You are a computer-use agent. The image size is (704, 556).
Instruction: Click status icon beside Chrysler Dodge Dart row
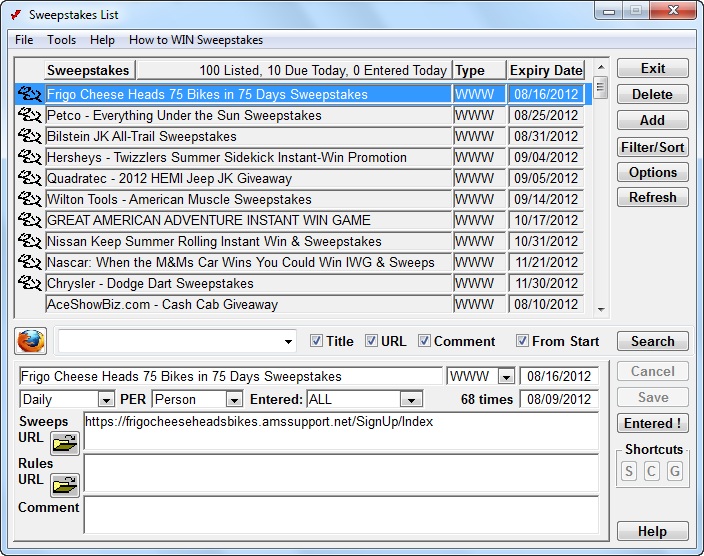point(30,283)
